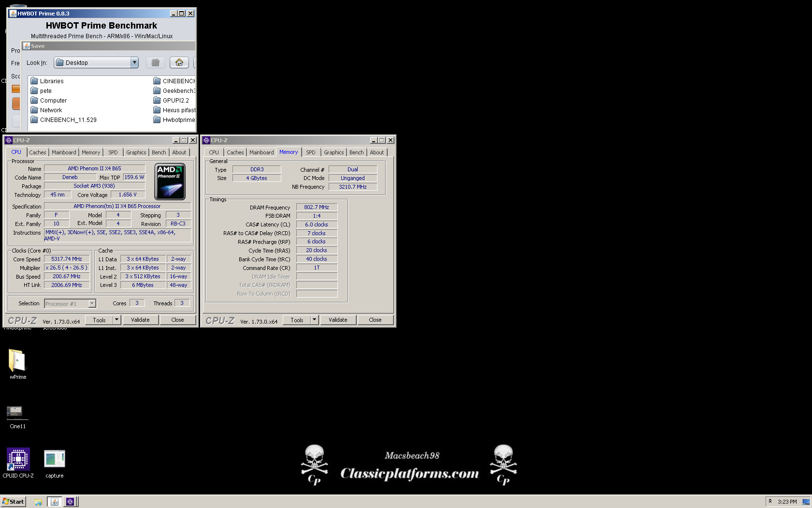Click the Multiplier x 26.5 value
Image resolution: width=812 pixels, height=508 pixels.
tap(67, 268)
